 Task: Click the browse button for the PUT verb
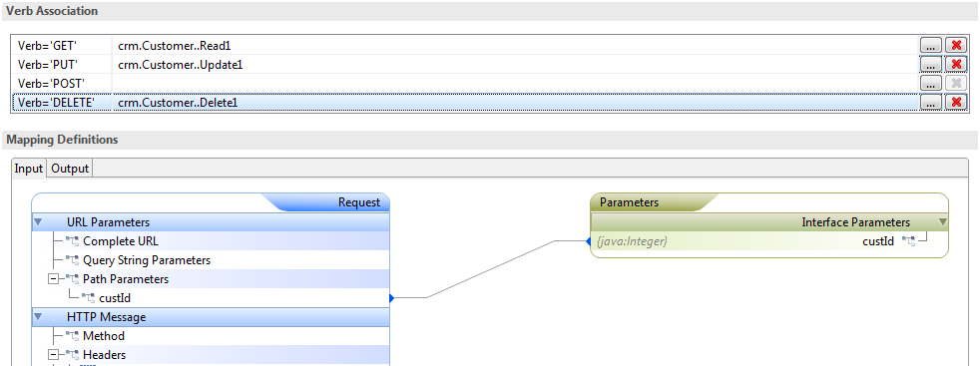click(x=930, y=65)
